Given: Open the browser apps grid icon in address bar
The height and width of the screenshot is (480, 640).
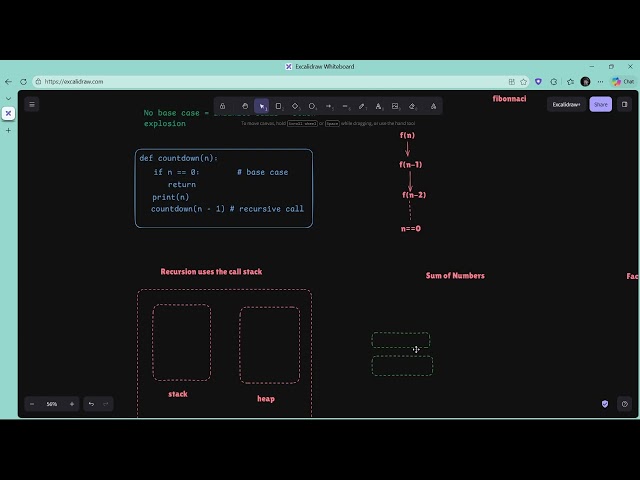Looking at the screenshot, I should pyautogui.click(x=511, y=82).
